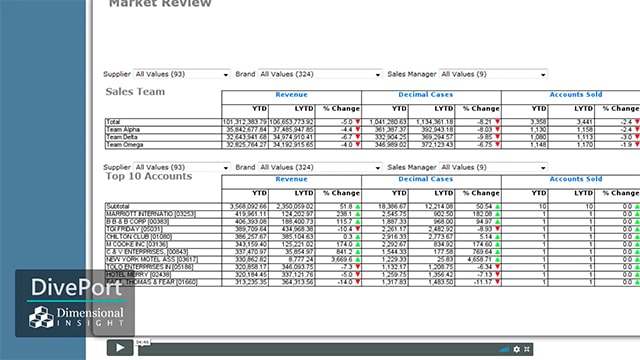Click Revenue header in Top 10 Accounts table
Viewport: 640px width, 360px height.
click(x=291, y=179)
